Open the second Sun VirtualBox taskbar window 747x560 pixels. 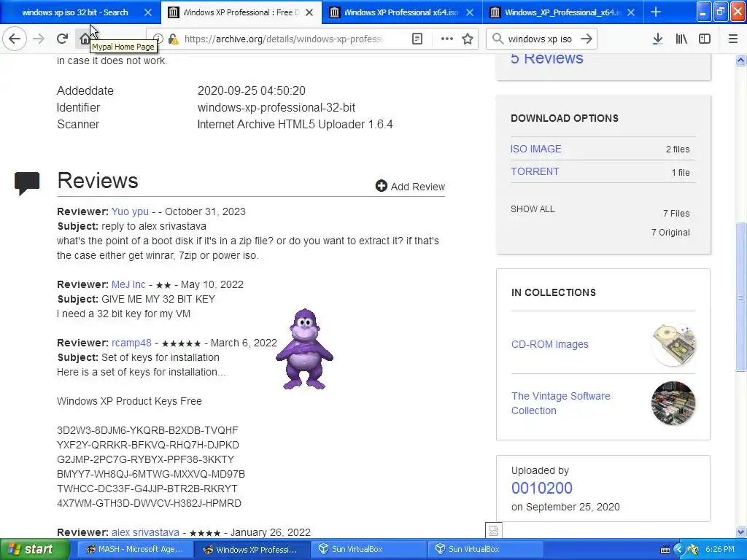tap(484, 549)
